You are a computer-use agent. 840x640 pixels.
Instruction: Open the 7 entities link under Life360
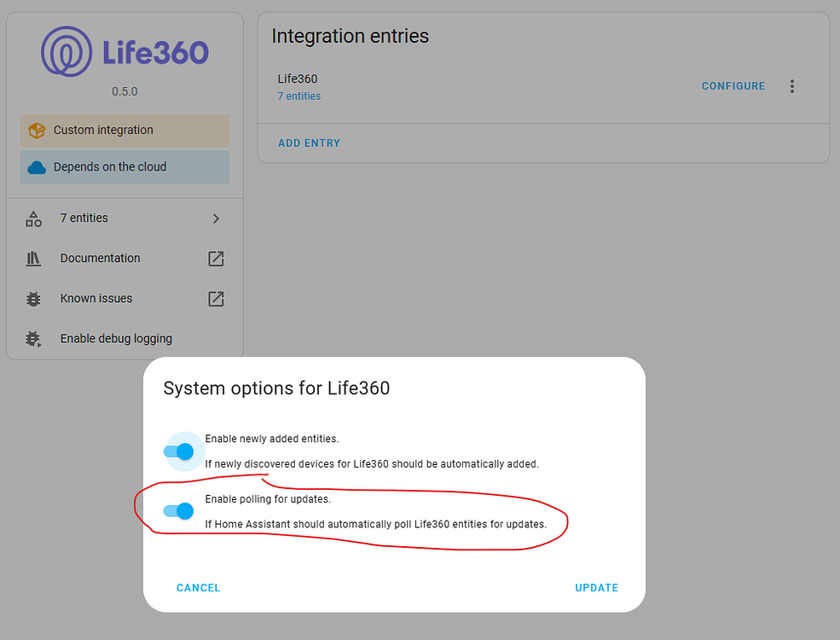click(x=298, y=96)
